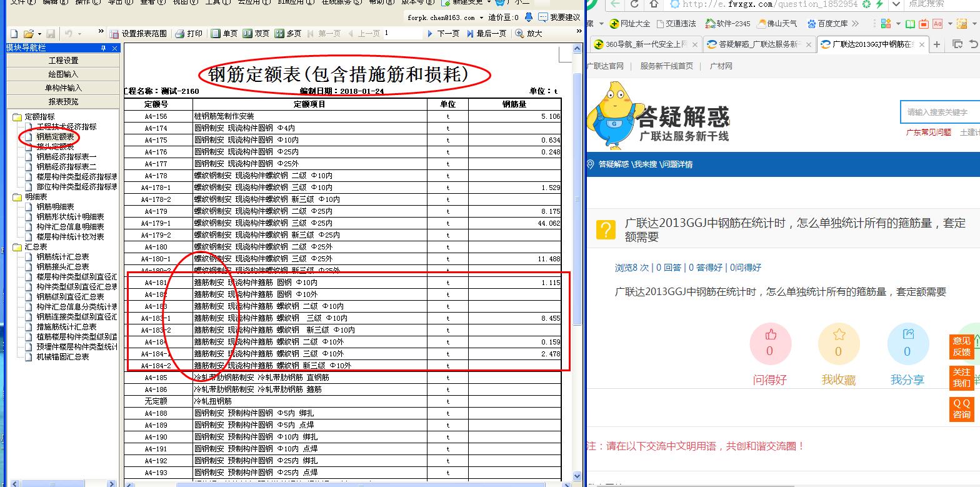Click 设置报表范围 toolbar button
The image size is (980, 487).
(138, 34)
